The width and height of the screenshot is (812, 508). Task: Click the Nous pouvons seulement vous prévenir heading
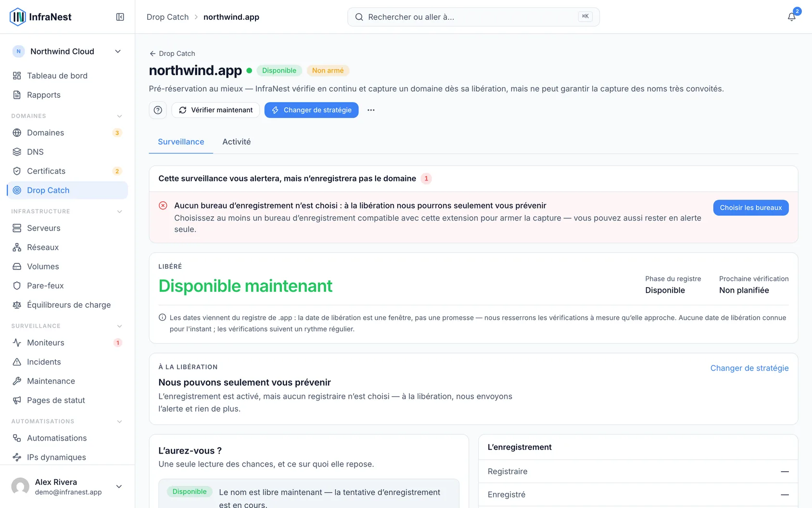(x=245, y=382)
